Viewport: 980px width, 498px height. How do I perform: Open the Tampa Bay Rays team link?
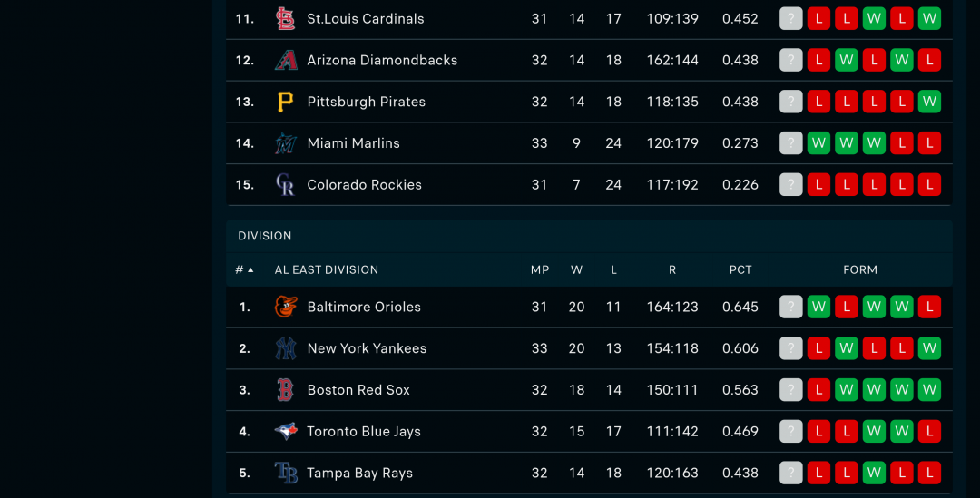(x=359, y=473)
